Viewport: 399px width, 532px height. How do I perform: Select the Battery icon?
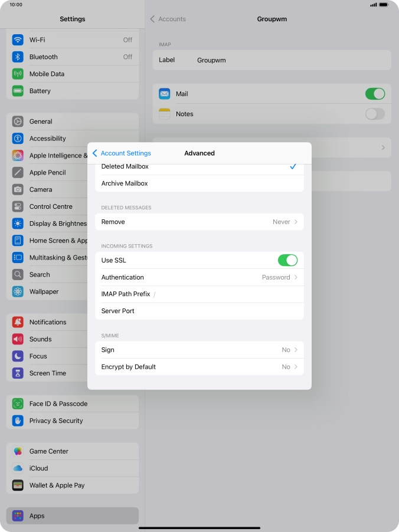click(18, 91)
